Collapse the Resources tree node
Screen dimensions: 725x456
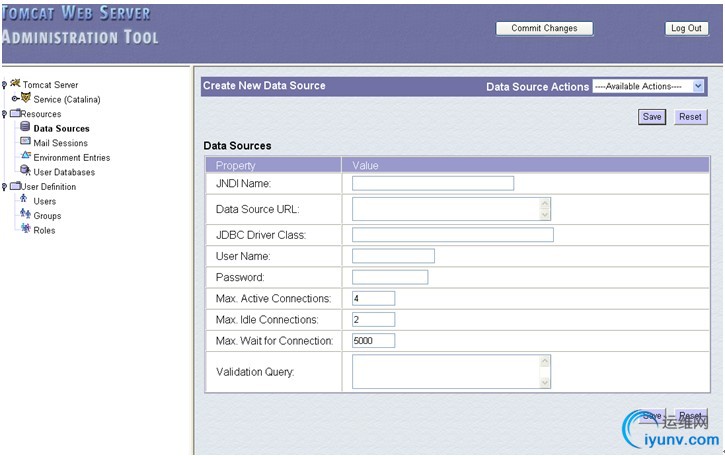click(x=4, y=114)
